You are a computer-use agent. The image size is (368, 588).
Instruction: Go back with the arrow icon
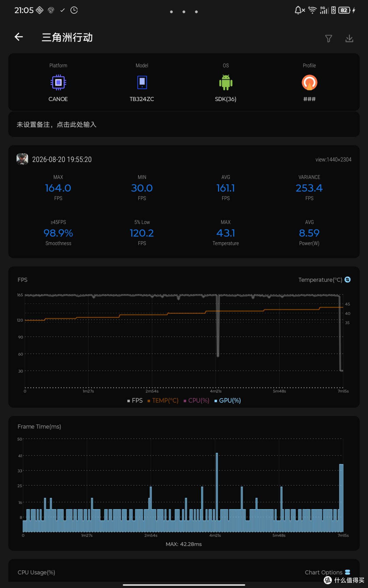[19, 37]
